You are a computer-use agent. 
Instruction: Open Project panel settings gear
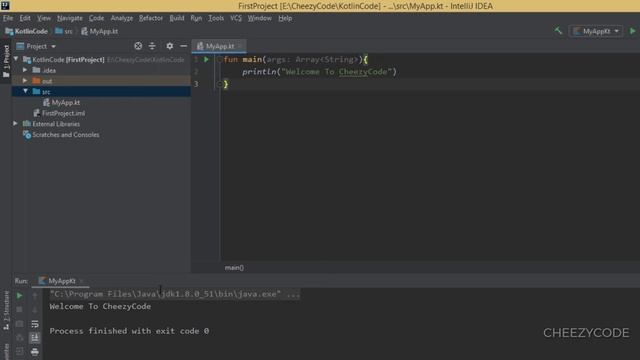(169, 46)
